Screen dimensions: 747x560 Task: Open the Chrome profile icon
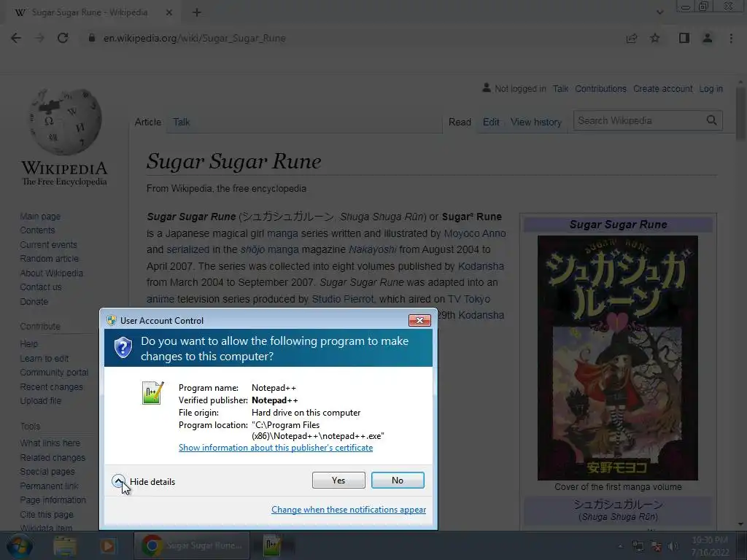tap(708, 38)
